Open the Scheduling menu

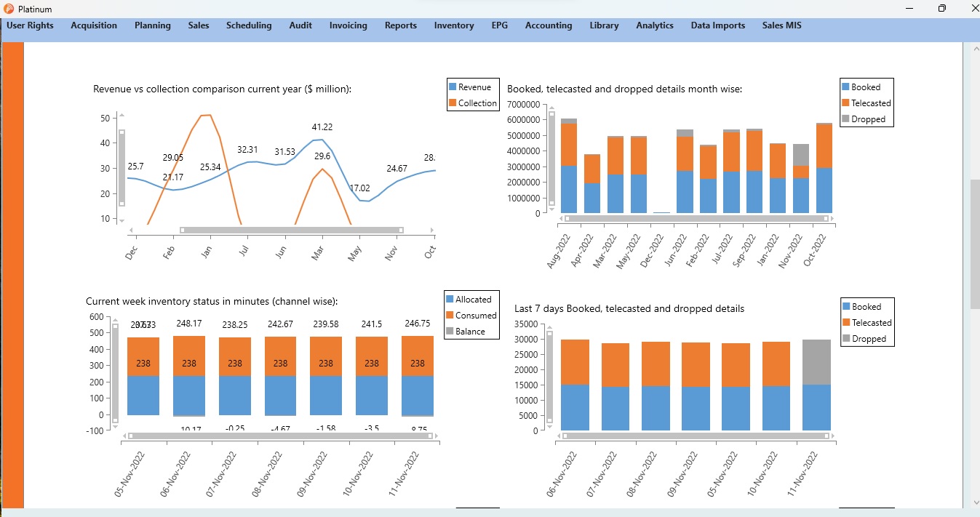tap(249, 25)
